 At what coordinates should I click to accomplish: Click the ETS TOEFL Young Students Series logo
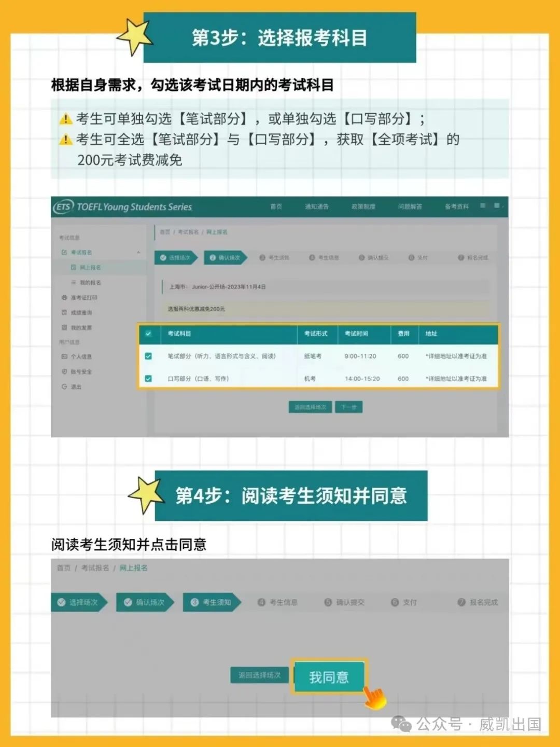point(123,207)
